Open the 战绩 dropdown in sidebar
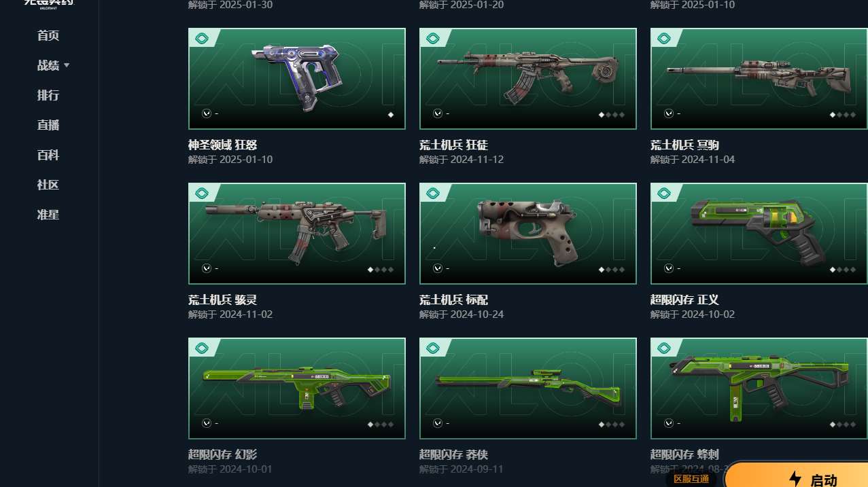Screen dimensions: 868x487 click(x=53, y=65)
